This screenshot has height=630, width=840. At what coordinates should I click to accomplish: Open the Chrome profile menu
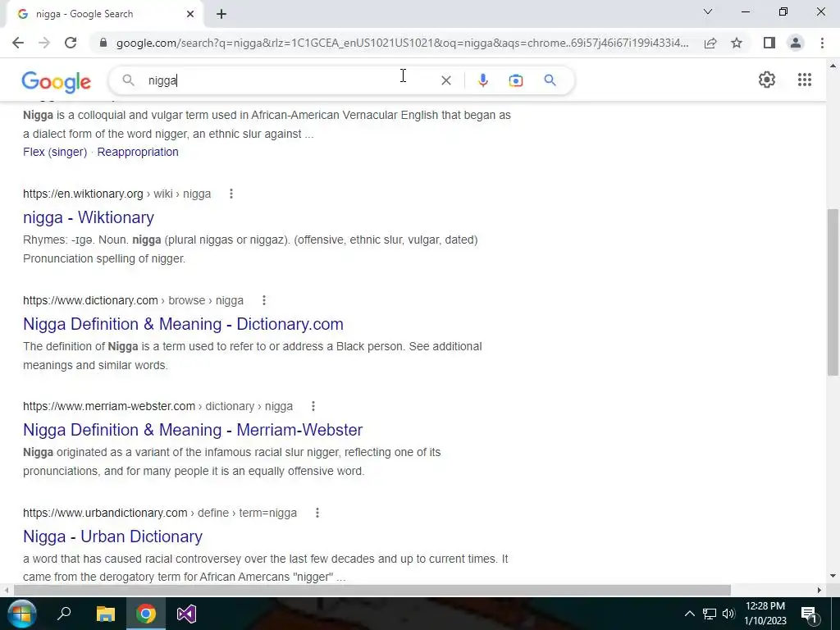(x=796, y=43)
